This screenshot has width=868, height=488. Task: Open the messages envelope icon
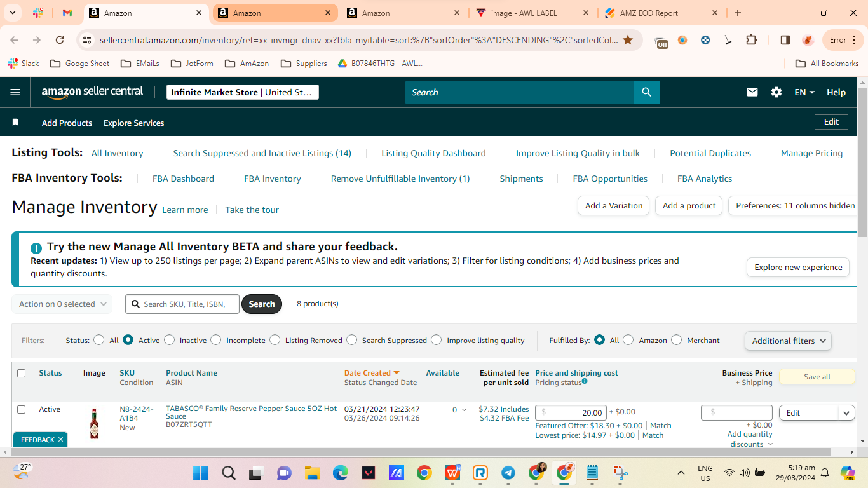(x=752, y=92)
